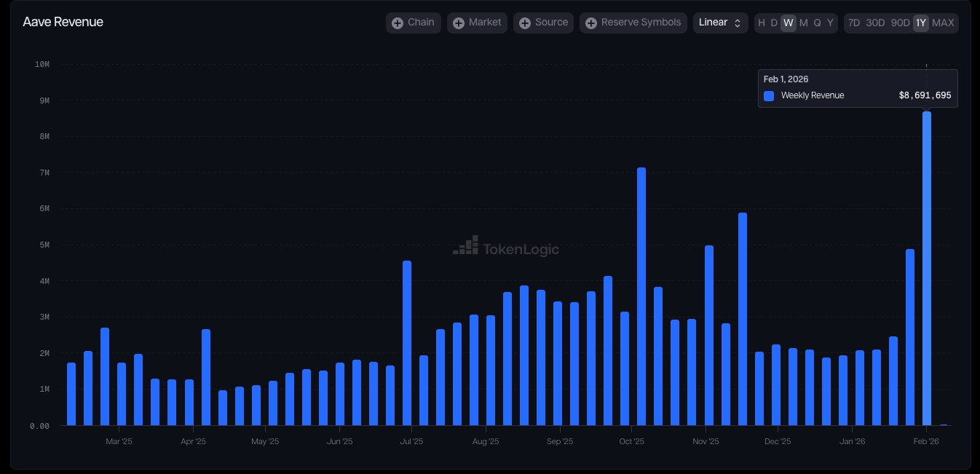Choose the 7D time range
This screenshot has height=474, width=980.
click(854, 23)
